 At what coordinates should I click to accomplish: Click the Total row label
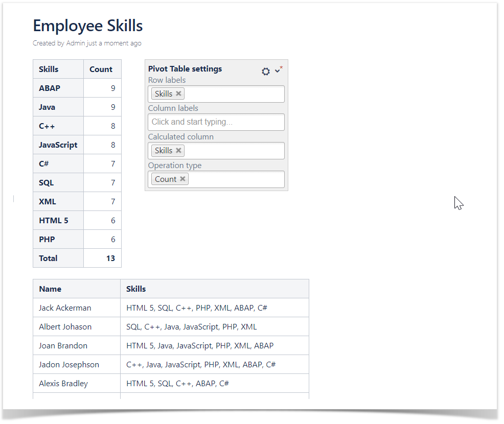[x=49, y=258]
